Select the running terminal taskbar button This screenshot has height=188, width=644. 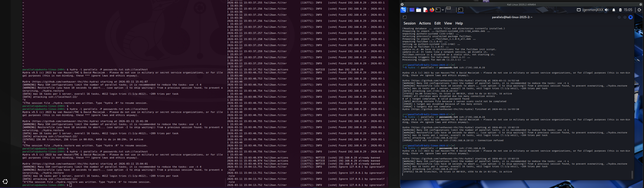[460, 10]
